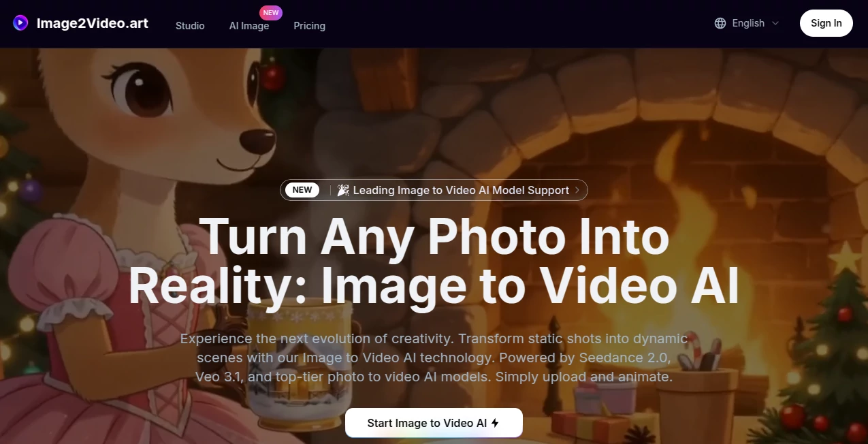The height and width of the screenshot is (444, 868).
Task: Click the NEW badge above AI Image
Action: (271, 12)
